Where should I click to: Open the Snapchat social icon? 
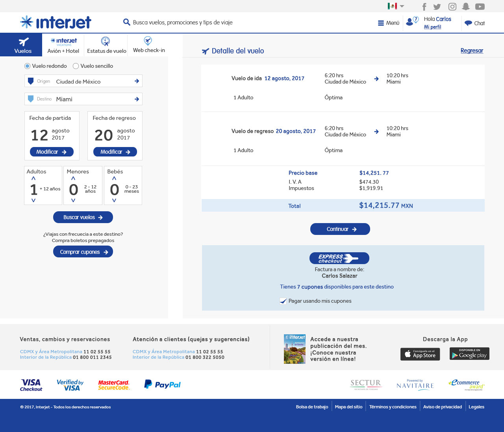click(x=466, y=7)
